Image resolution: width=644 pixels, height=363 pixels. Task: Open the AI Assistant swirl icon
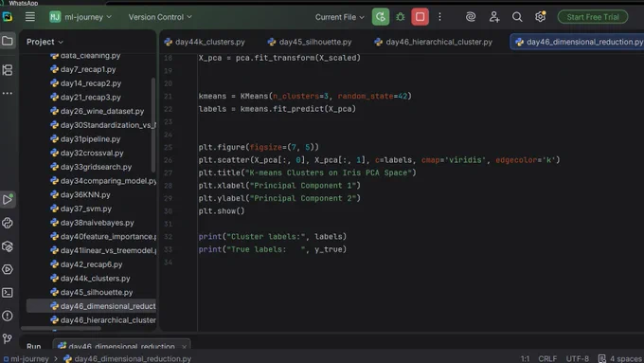click(x=471, y=17)
